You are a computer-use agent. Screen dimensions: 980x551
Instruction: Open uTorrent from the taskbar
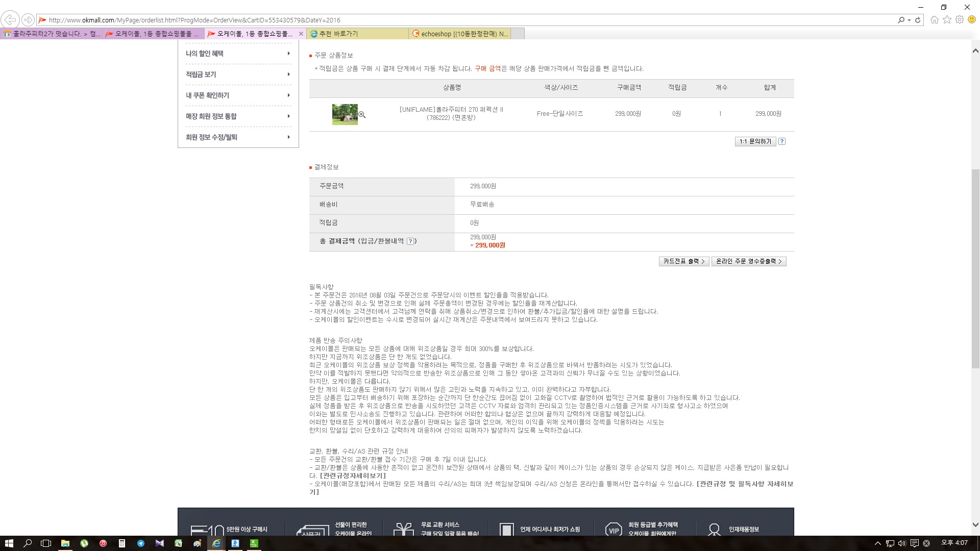click(84, 543)
